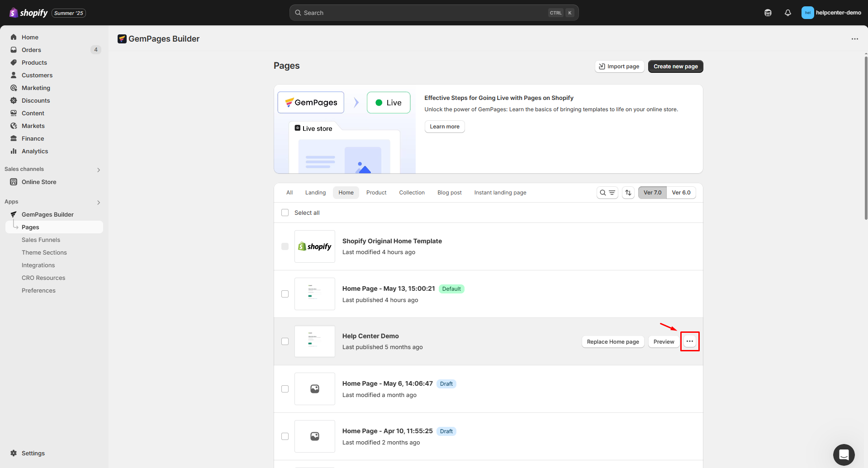Open the Sidekick assistant icon in top bar
The width and height of the screenshot is (868, 468).
pyautogui.click(x=768, y=13)
